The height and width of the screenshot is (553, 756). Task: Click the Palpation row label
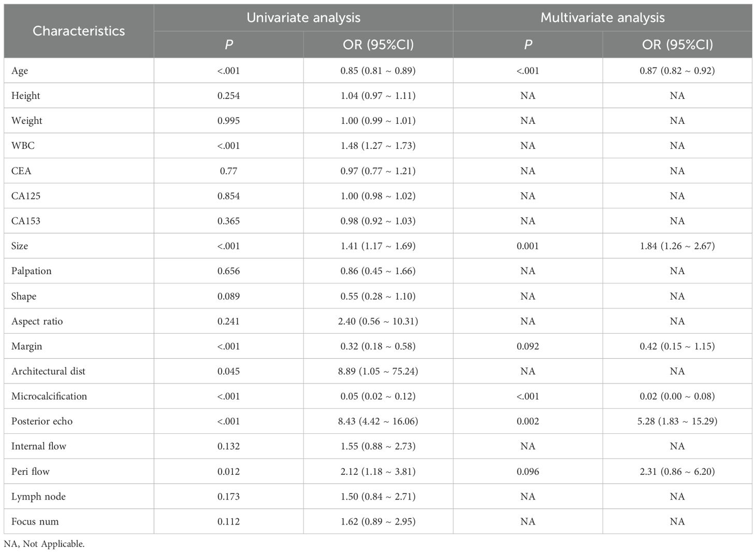tap(32, 271)
